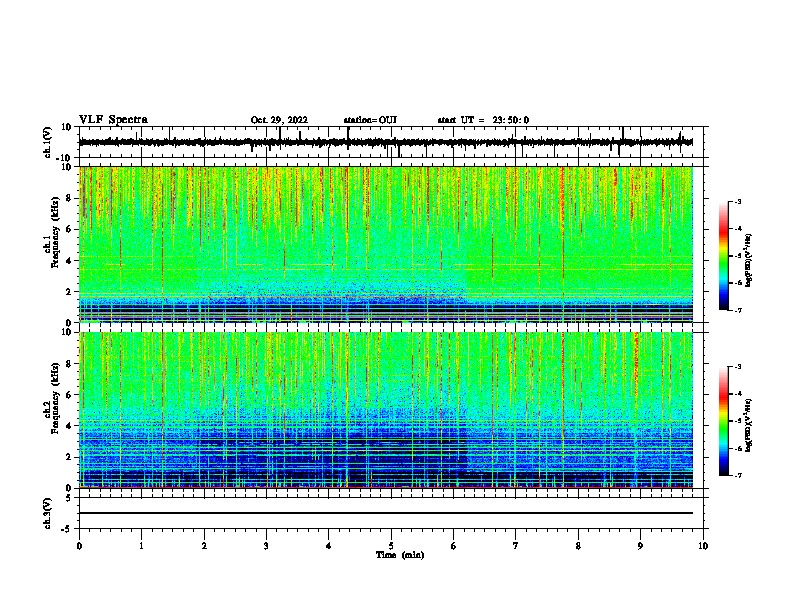
Task: Click tick label "8" on the time axis
Action: tap(578, 546)
